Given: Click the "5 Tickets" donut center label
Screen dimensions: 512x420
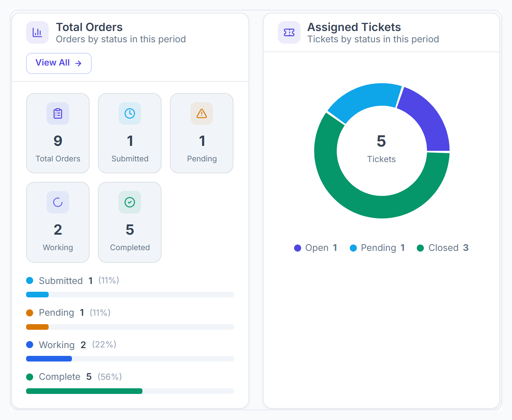Looking at the screenshot, I should point(382,149).
